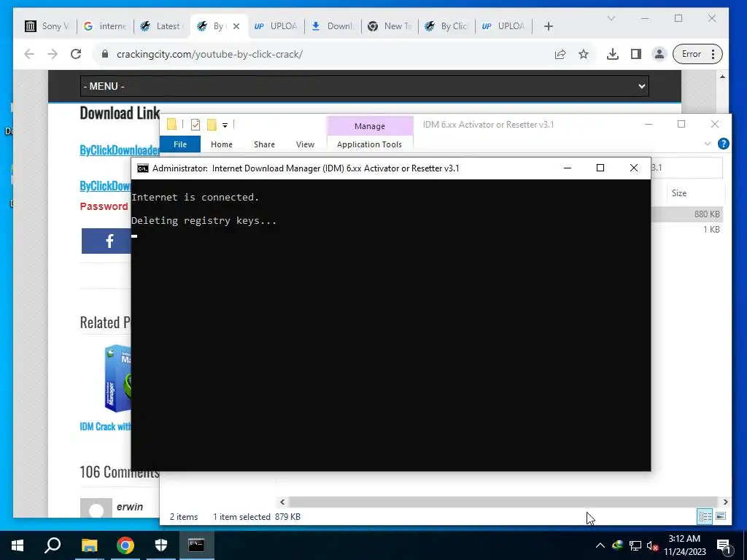Bookmark this page with the star icon
Viewport: 747px width, 560px height.
(584, 54)
